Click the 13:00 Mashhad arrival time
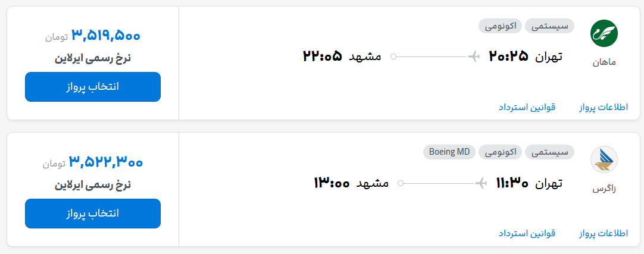The height and width of the screenshot is (254, 644). click(x=332, y=183)
